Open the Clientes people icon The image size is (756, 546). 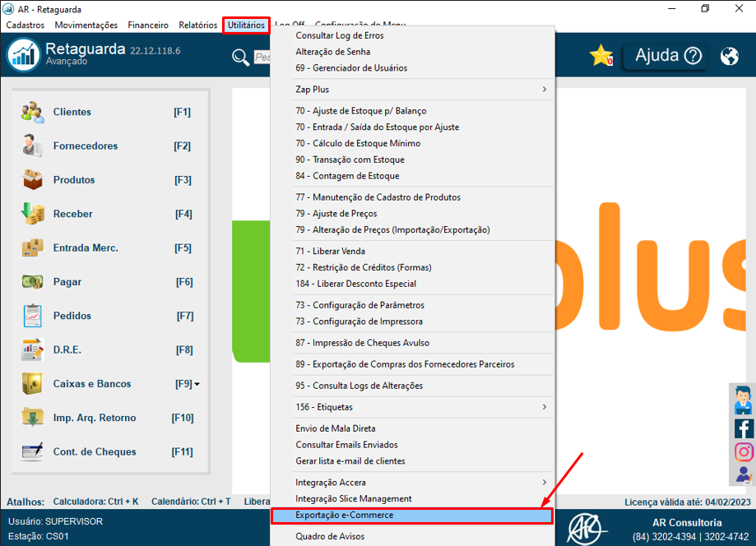pyautogui.click(x=32, y=112)
